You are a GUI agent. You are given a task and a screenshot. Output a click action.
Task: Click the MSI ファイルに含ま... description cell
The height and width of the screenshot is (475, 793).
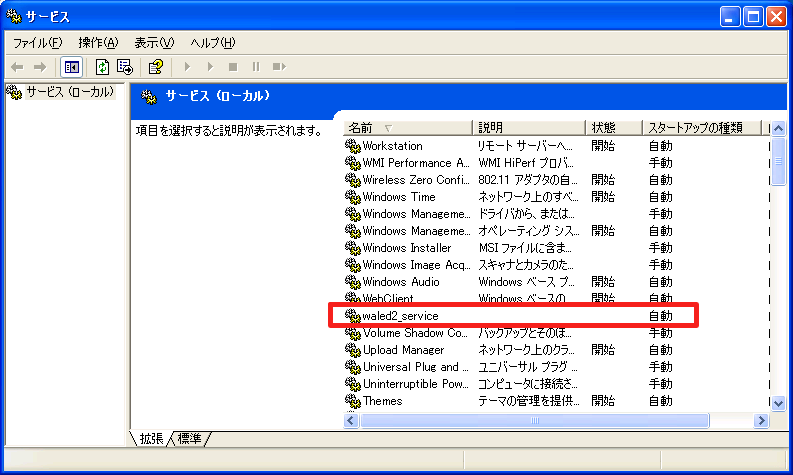click(x=525, y=248)
